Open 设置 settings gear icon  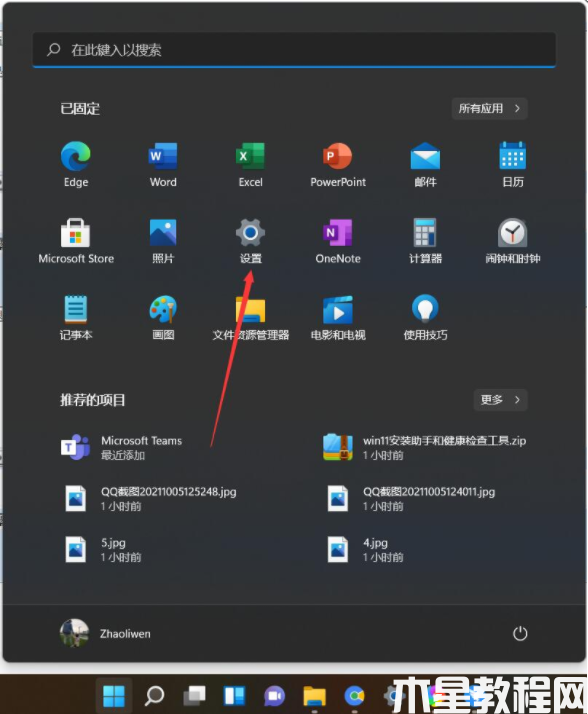click(251, 241)
